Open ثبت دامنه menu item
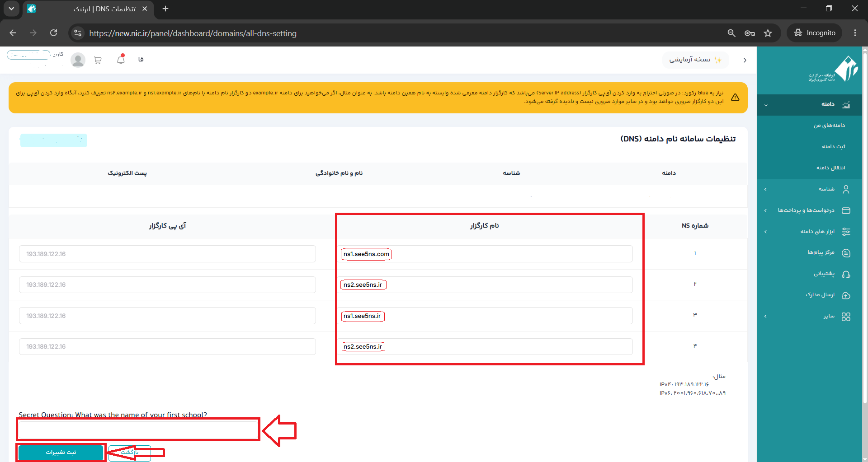Image resolution: width=868 pixels, height=462 pixels. click(x=833, y=147)
